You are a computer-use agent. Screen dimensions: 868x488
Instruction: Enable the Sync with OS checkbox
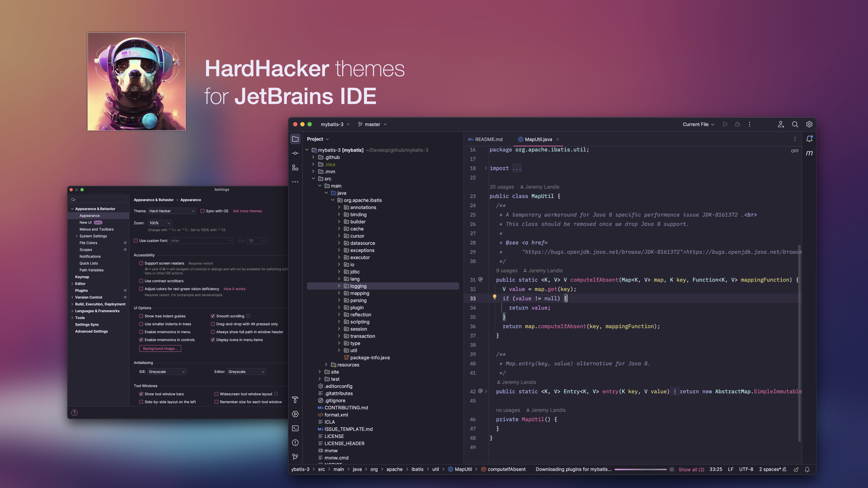coord(203,211)
